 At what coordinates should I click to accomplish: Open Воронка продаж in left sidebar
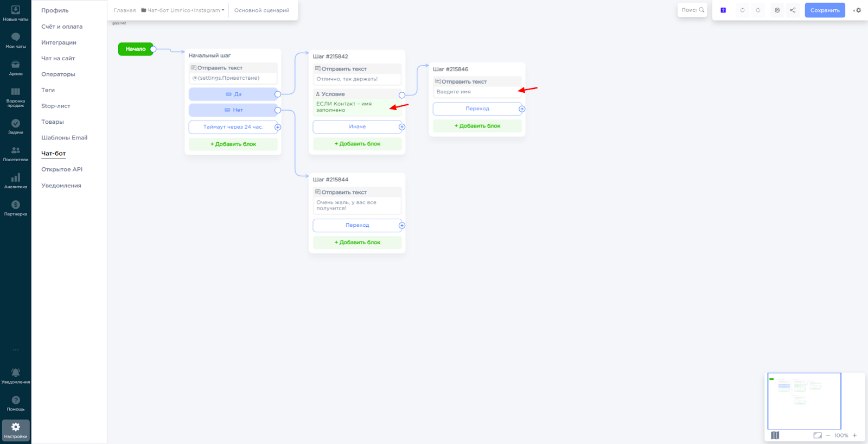click(16, 96)
